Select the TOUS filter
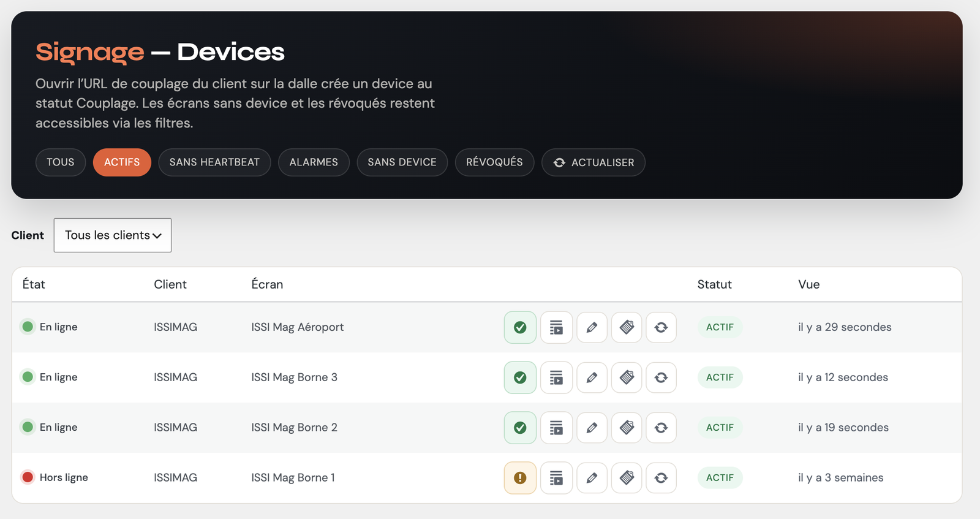This screenshot has width=980, height=519. click(61, 162)
